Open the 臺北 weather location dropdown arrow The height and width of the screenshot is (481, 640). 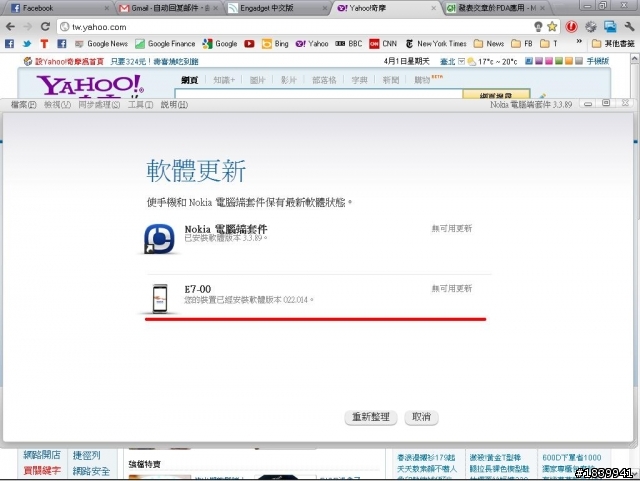tap(462, 61)
